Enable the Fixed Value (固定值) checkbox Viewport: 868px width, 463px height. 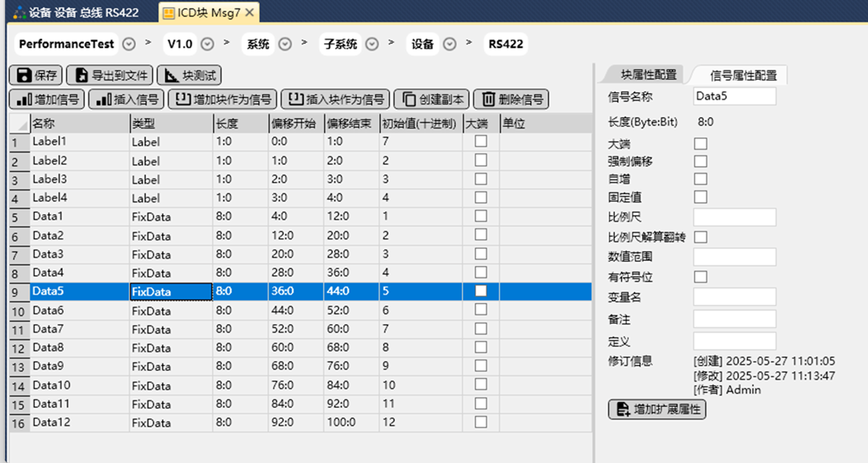click(700, 197)
